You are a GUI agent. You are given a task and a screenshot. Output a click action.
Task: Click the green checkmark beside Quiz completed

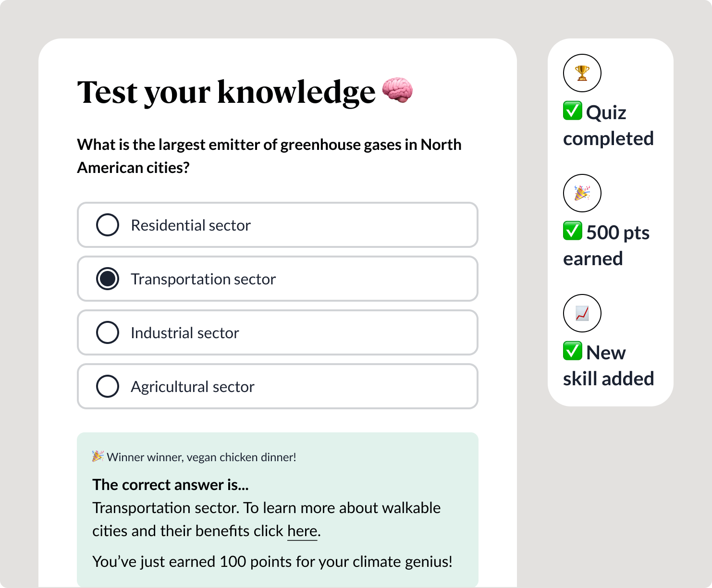click(573, 110)
